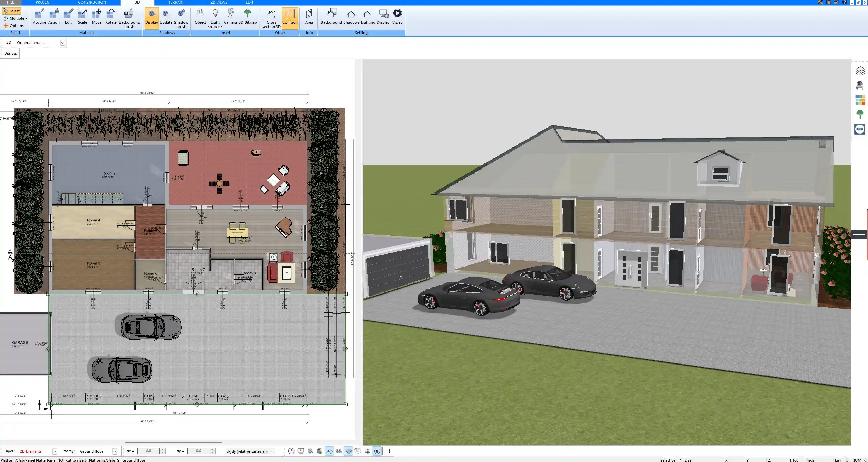Screen dimensions: 868x462
Task: Open the Cross section 3D tool
Action: 271,17
